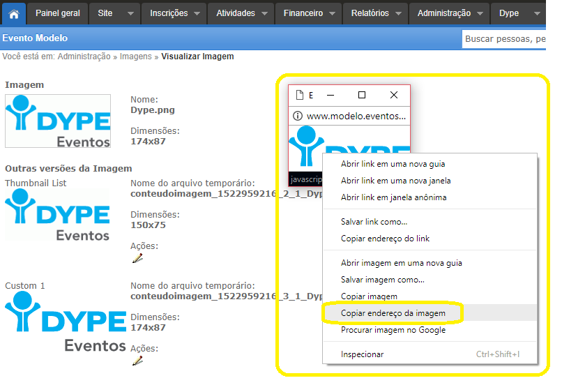Click the Custom 1 image preview
The image size is (562, 392).
(66, 322)
